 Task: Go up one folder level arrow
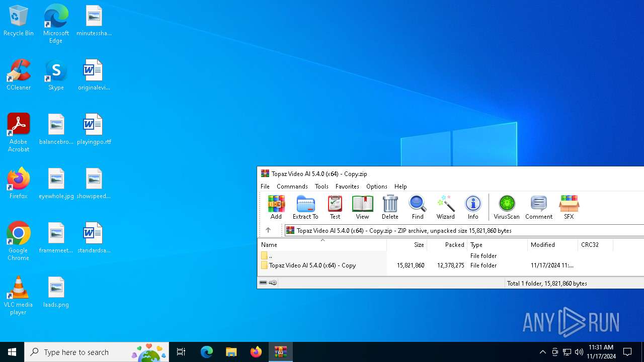[x=268, y=230]
